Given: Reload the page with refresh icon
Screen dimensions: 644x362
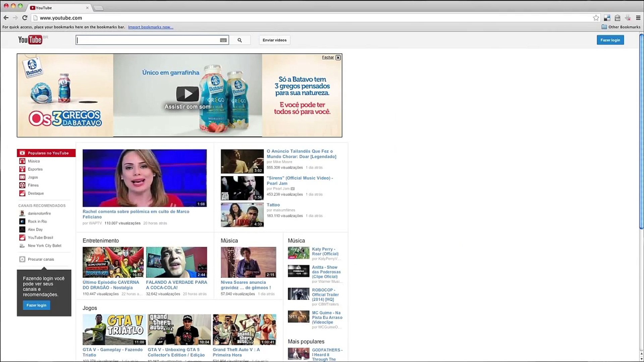Looking at the screenshot, I should point(24,18).
